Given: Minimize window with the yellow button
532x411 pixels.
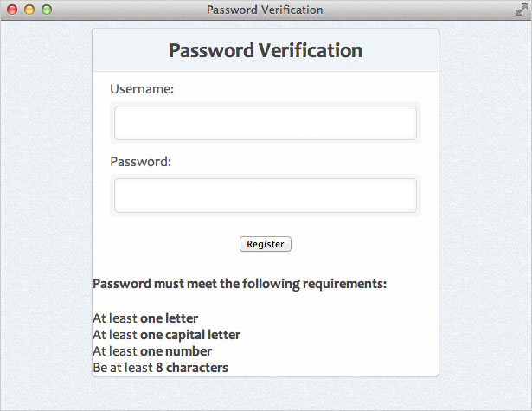Looking at the screenshot, I should coord(29,10).
